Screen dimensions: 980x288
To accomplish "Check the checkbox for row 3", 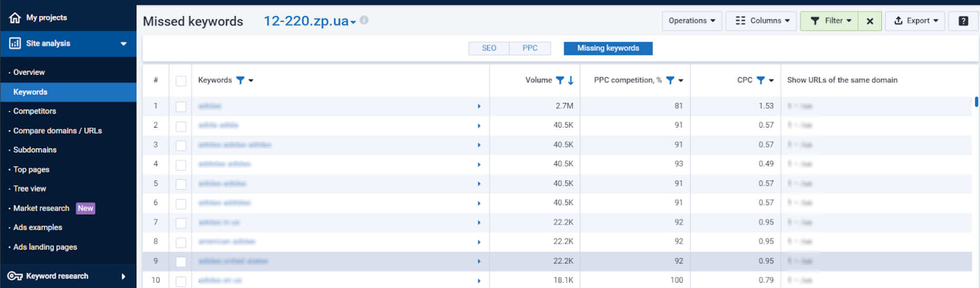I will tap(181, 146).
